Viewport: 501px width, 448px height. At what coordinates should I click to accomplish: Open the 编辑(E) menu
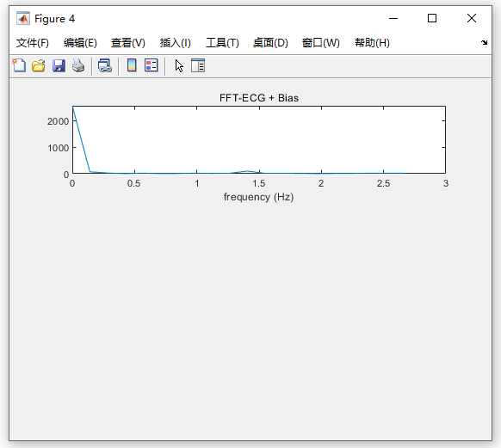coord(80,43)
